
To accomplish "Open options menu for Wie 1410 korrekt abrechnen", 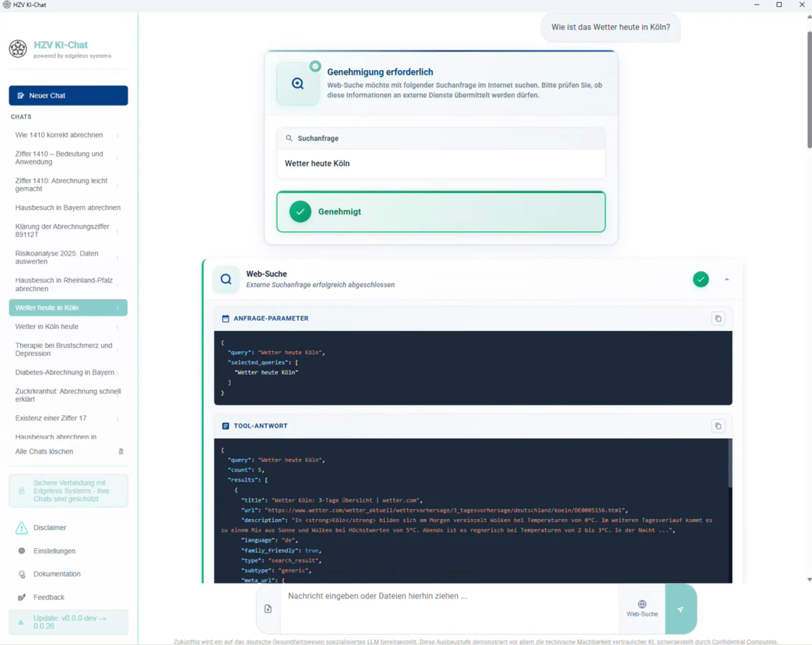I will [118, 135].
